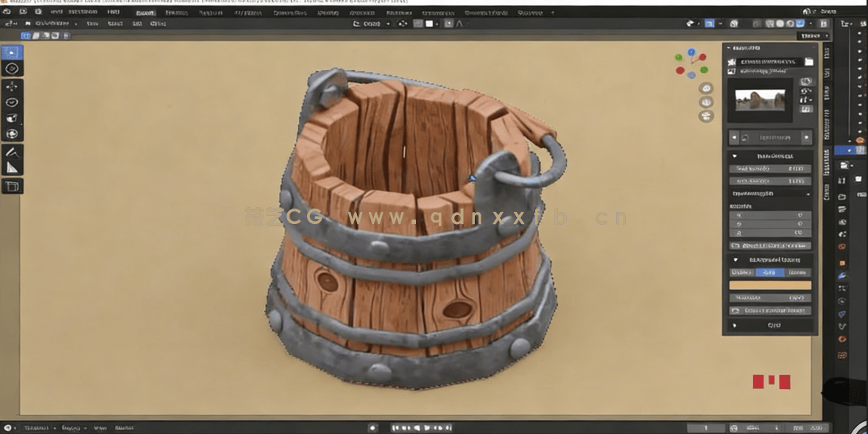Click the middle highlighted segment button in the sidebar
Image resolution: width=868 pixels, height=434 pixels.
click(x=769, y=272)
